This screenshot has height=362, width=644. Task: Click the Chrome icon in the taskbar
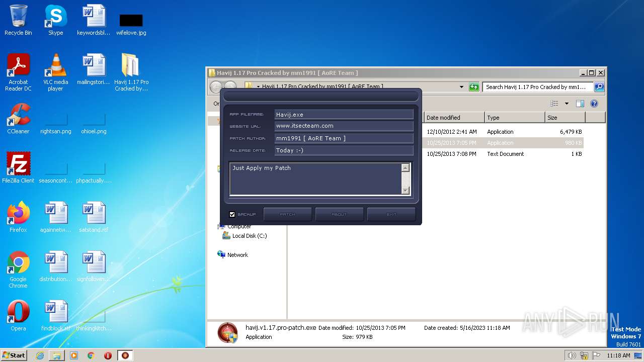91,355
